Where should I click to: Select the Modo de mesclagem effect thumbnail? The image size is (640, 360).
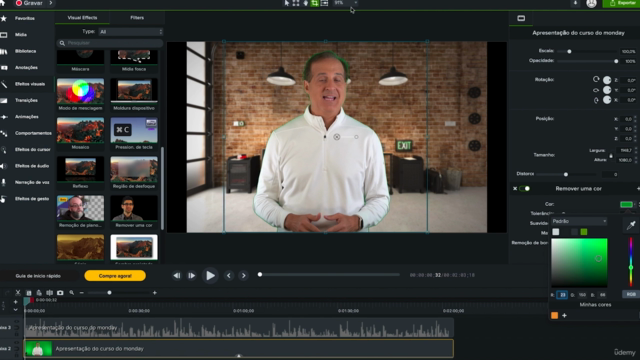(x=80, y=91)
